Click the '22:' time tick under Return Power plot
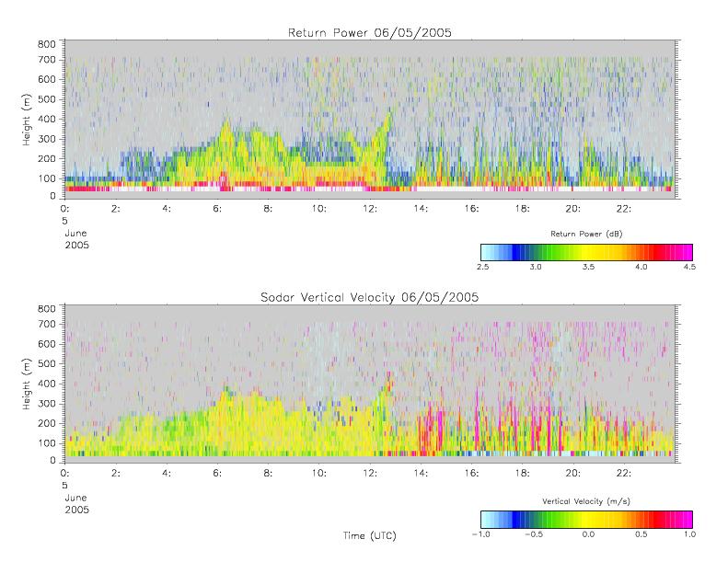 pyautogui.click(x=623, y=209)
